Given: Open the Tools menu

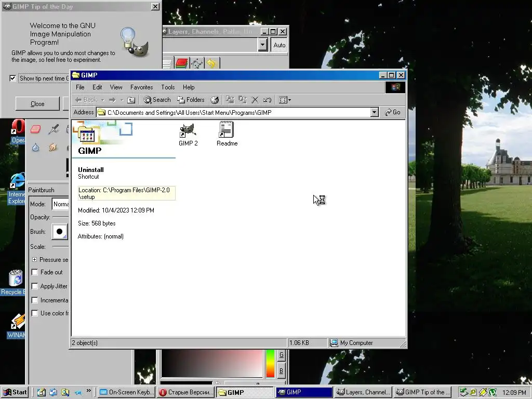Looking at the screenshot, I should point(168,87).
